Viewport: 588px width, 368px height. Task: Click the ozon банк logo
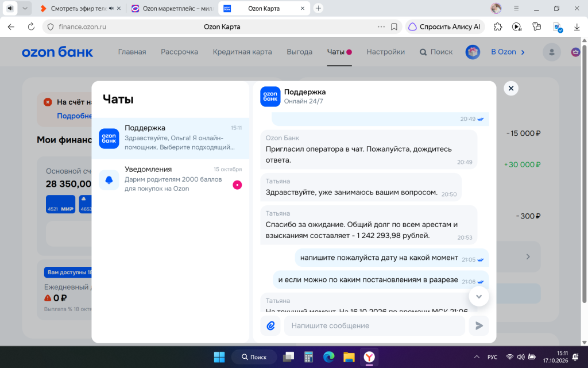point(57,52)
